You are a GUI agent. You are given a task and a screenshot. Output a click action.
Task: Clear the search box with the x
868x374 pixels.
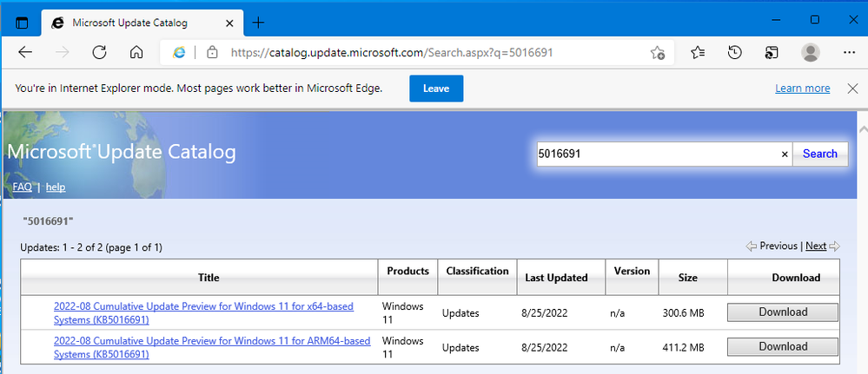(x=784, y=154)
